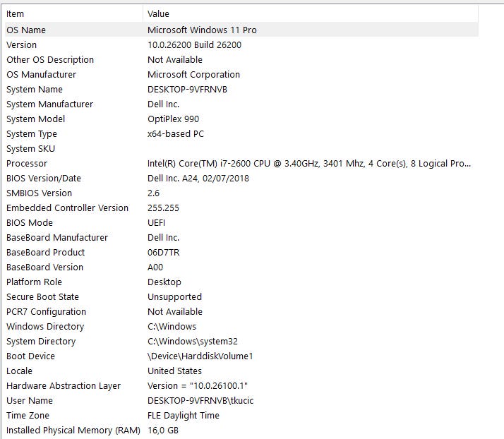Click the value 16,0 GB

[x=163, y=430]
